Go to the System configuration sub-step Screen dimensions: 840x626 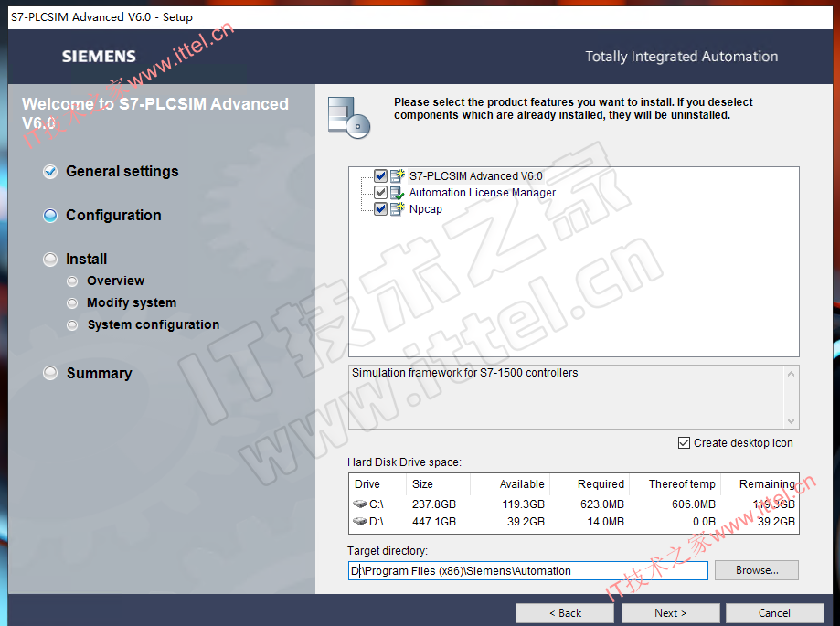tap(154, 324)
